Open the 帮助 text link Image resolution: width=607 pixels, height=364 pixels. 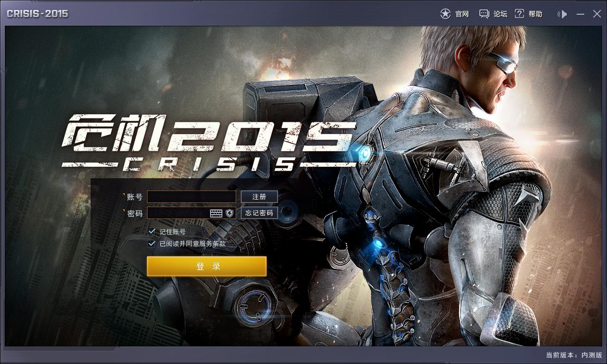535,14
